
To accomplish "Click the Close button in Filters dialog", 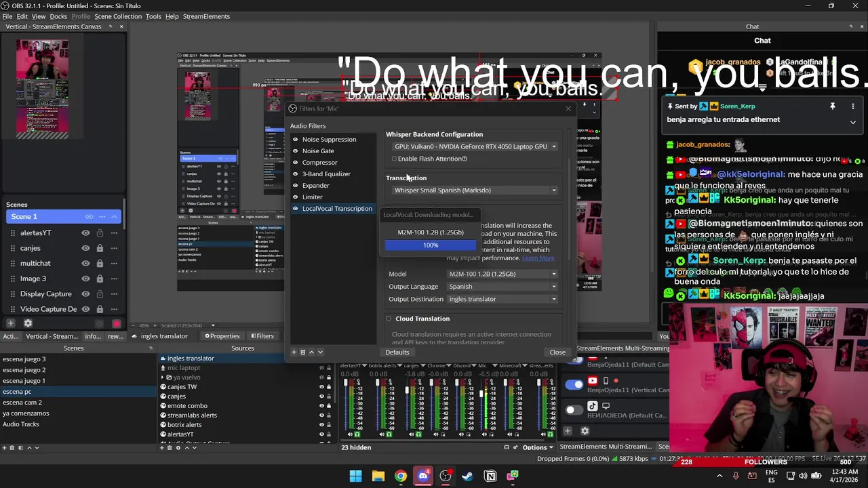I will pyautogui.click(x=557, y=352).
